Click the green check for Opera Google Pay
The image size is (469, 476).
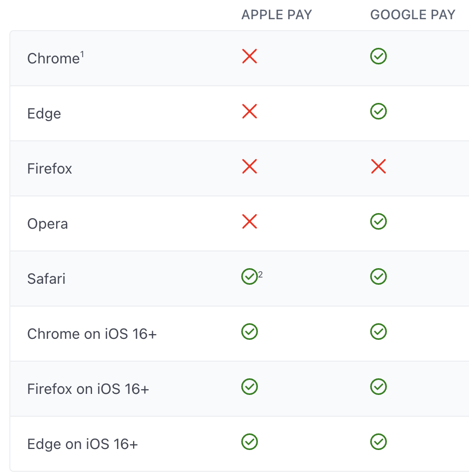(x=378, y=221)
